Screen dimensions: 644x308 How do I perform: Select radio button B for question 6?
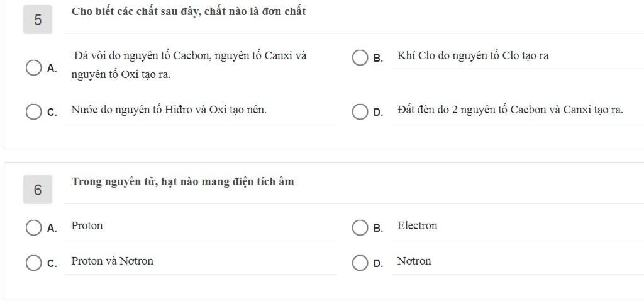[360, 228]
